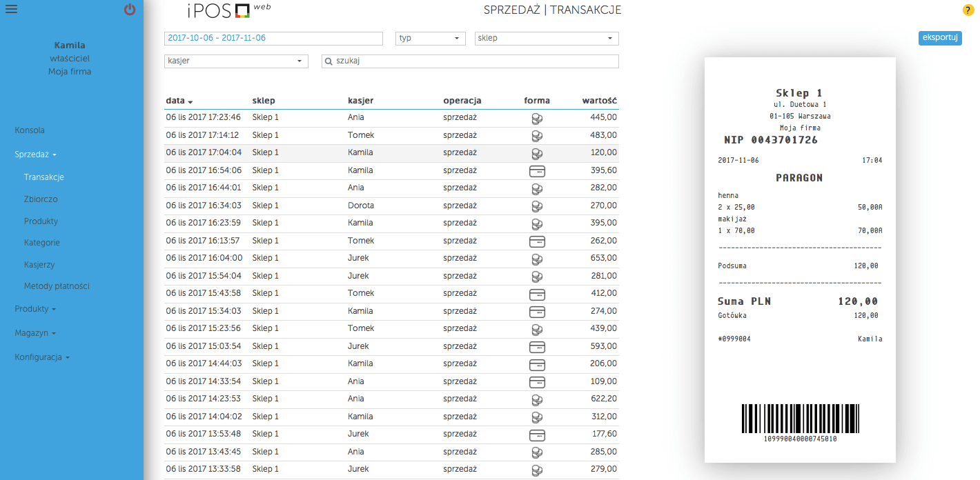Click card payment icon for 16:54:06 transaction
The image size is (980, 480).
(536, 171)
